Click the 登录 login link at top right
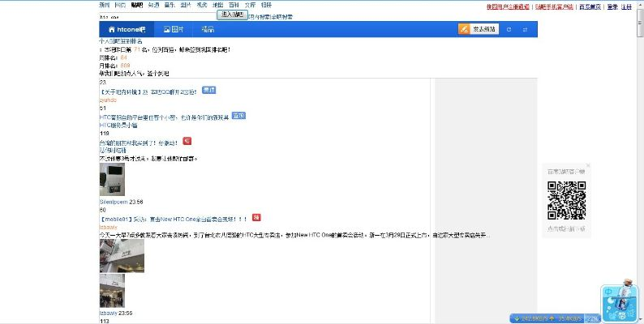 point(612,6)
